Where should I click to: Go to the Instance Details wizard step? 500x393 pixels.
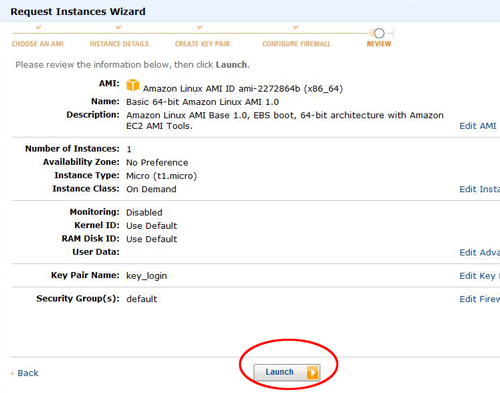[119, 44]
